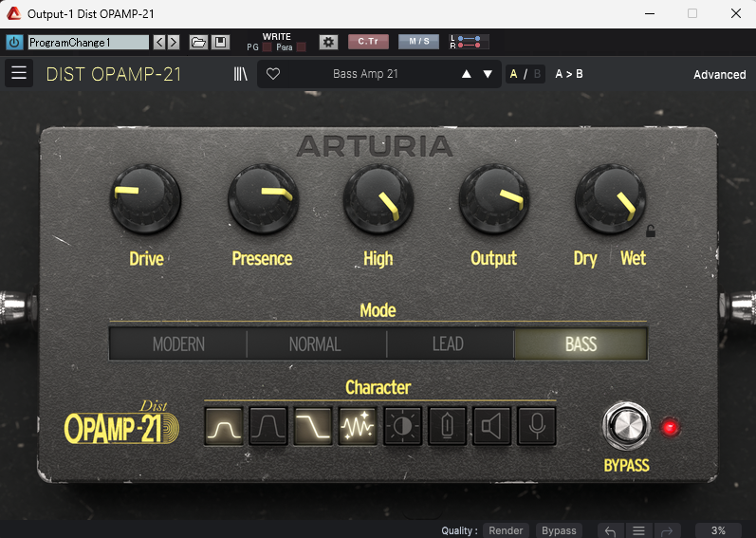
Task: Click the ProgramChange1 preset name field
Action: pos(88,43)
